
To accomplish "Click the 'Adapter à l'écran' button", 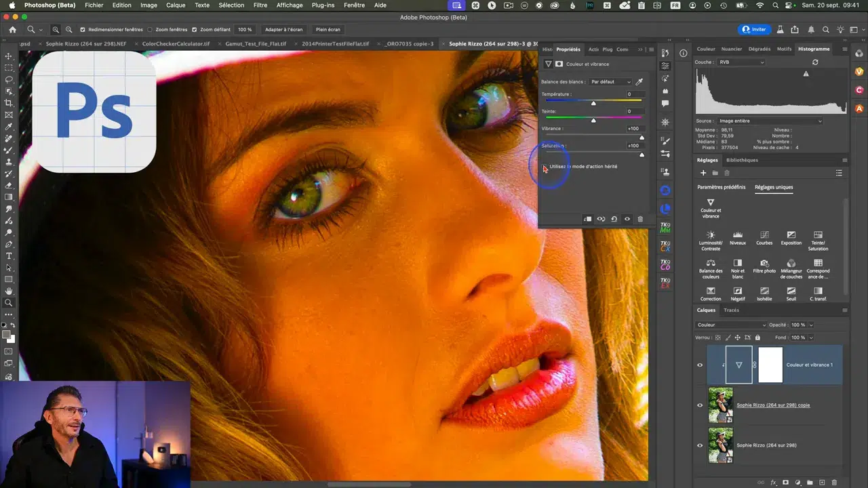I will (x=283, y=30).
